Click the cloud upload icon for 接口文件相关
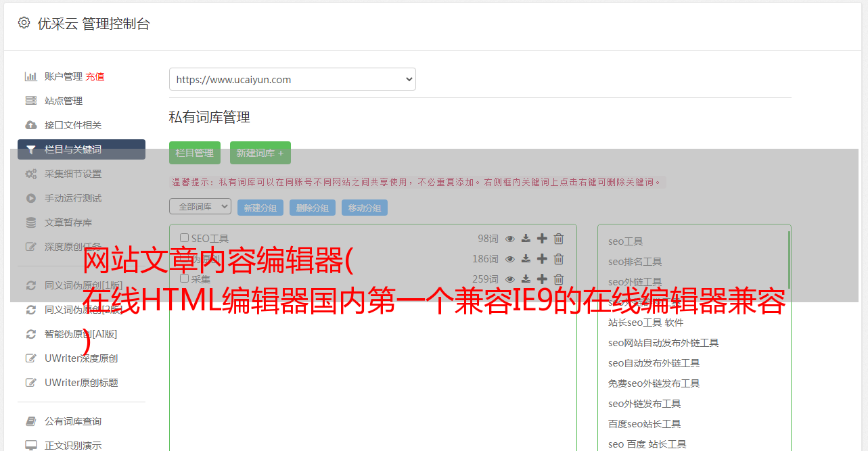Screen dimensions: 868x451 (30, 125)
